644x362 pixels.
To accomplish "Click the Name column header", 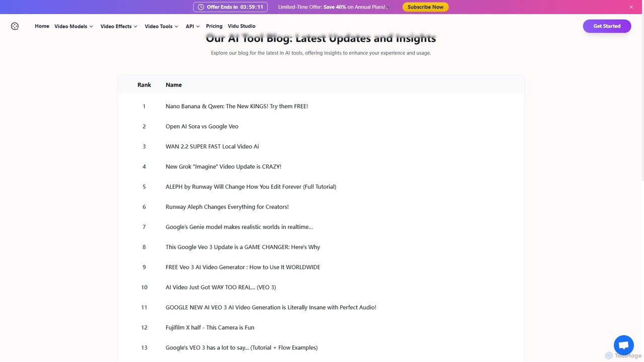I will (x=174, y=85).
